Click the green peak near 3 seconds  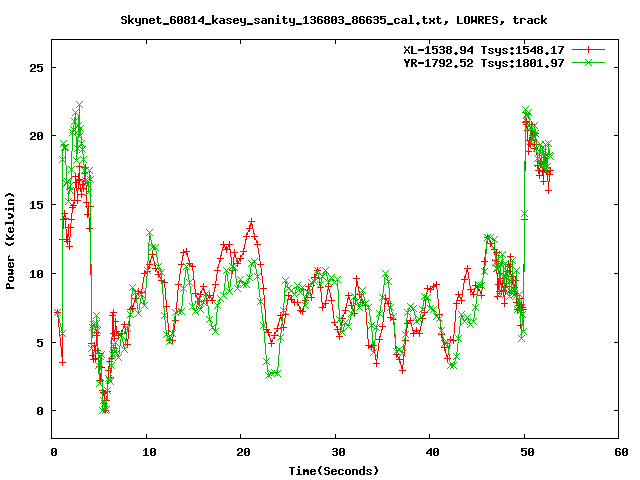(x=79, y=105)
